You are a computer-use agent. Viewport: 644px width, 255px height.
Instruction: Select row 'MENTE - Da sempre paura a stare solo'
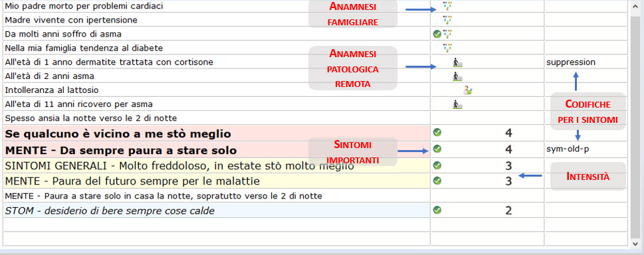(217, 150)
